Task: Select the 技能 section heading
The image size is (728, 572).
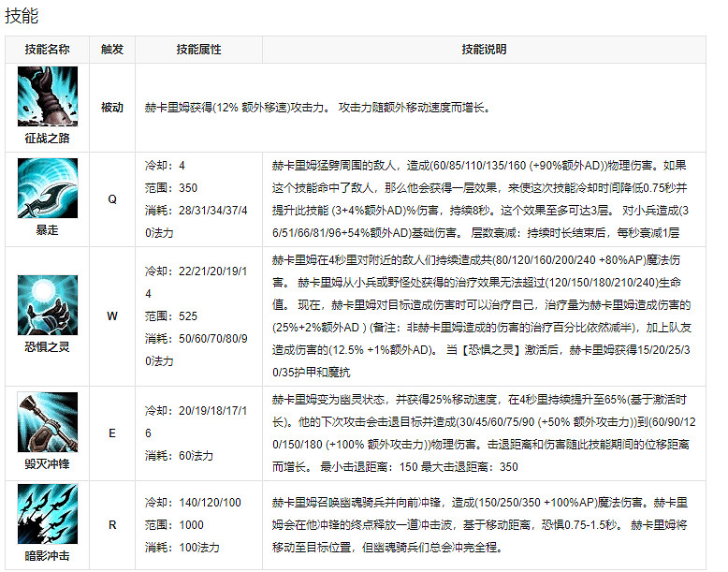Action: pyautogui.click(x=22, y=16)
